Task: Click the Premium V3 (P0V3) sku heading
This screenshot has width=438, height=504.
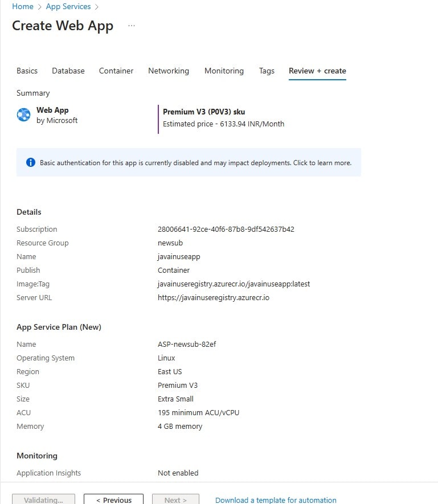Action: [204, 112]
